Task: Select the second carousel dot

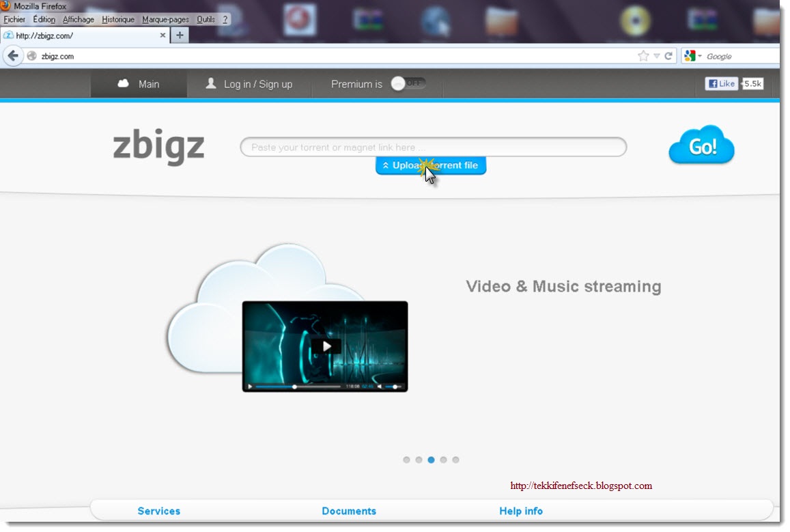Action: coord(419,460)
